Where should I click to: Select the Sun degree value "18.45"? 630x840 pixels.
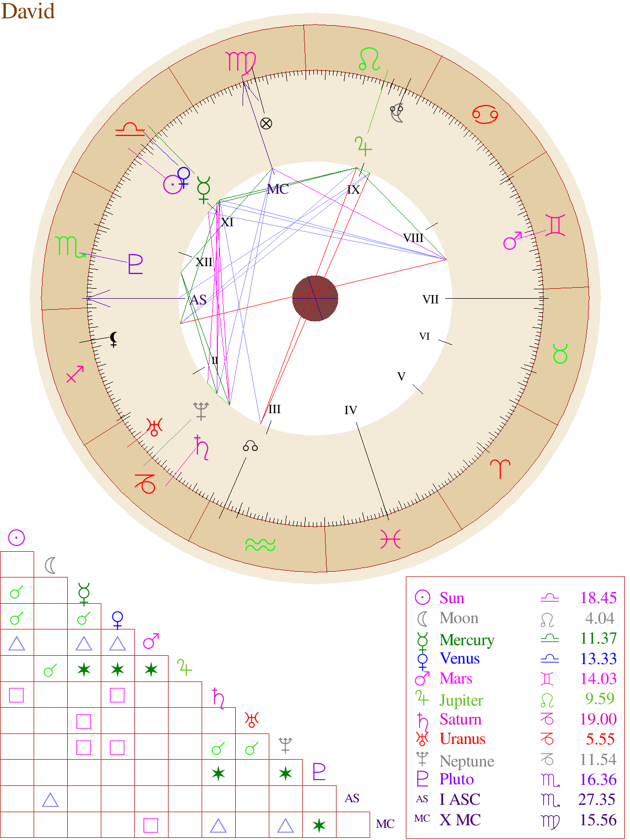598,598
